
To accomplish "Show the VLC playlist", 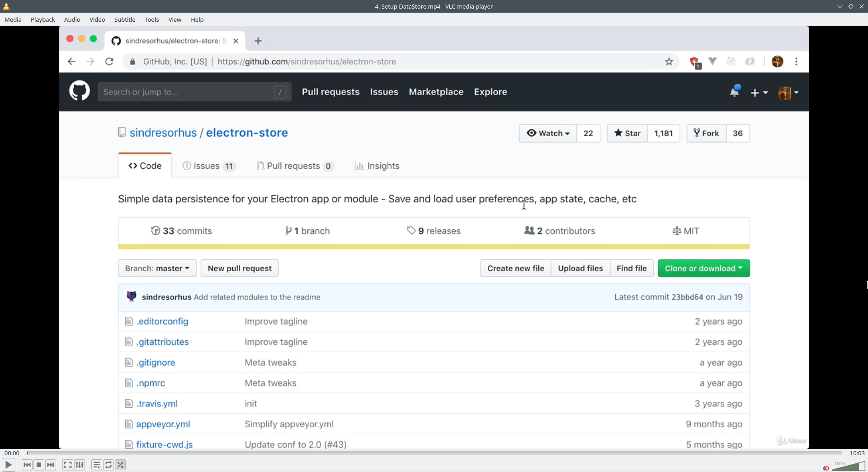I will pos(96,465).
